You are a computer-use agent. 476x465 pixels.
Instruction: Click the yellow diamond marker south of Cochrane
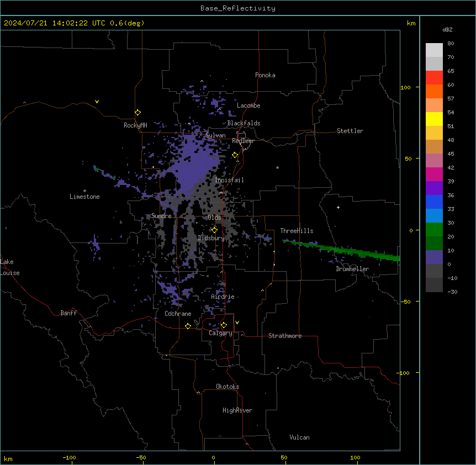[188, 326]
